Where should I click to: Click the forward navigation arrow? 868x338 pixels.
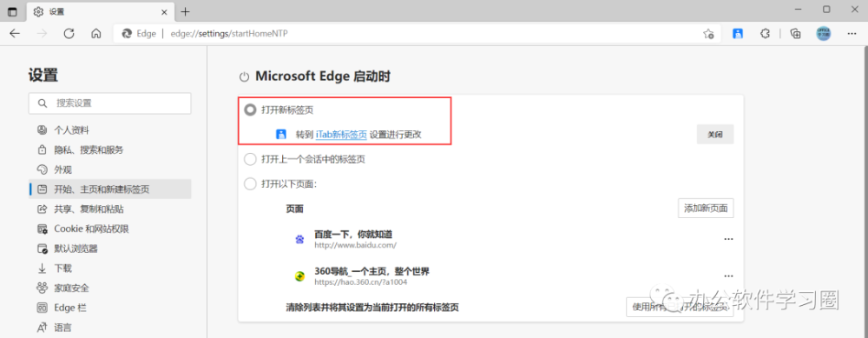pos(42,34)
